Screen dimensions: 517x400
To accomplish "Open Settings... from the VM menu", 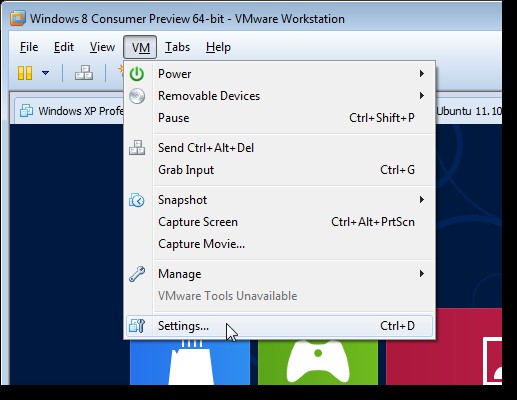I will click(279, 326).
